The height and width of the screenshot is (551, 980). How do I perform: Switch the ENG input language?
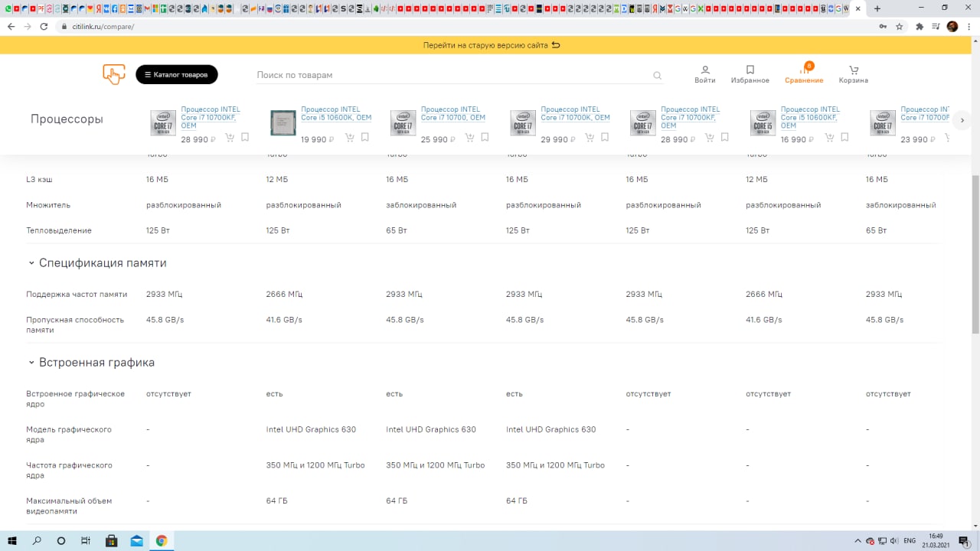(x=910, y=541)
